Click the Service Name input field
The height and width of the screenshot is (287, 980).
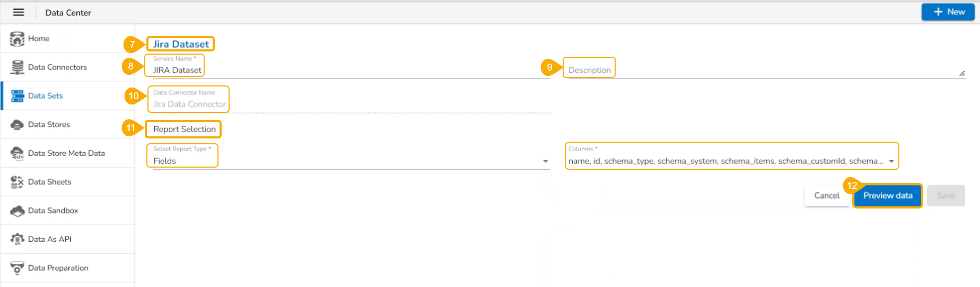[350, 70]
